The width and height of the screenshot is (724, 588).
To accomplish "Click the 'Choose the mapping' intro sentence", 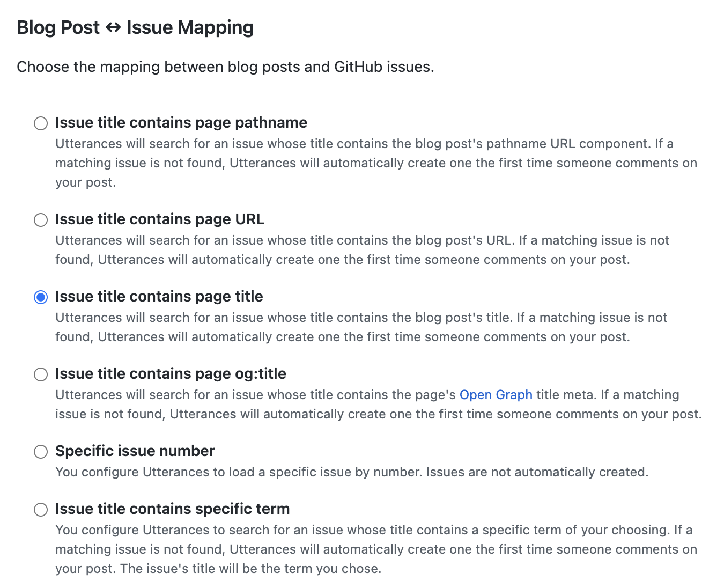I will click(225, 67).
